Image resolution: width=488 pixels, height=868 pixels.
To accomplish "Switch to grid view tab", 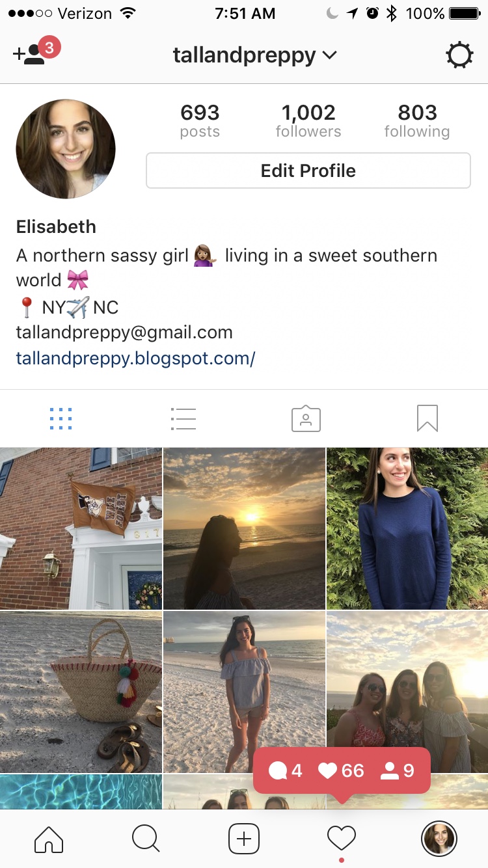I will click(x=61, y=418).
